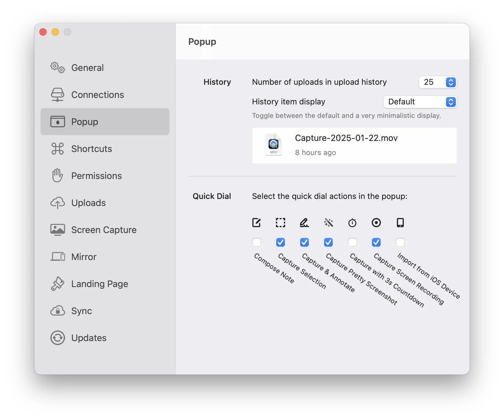Click the Compose Note pencil icon

pos(256,223)
